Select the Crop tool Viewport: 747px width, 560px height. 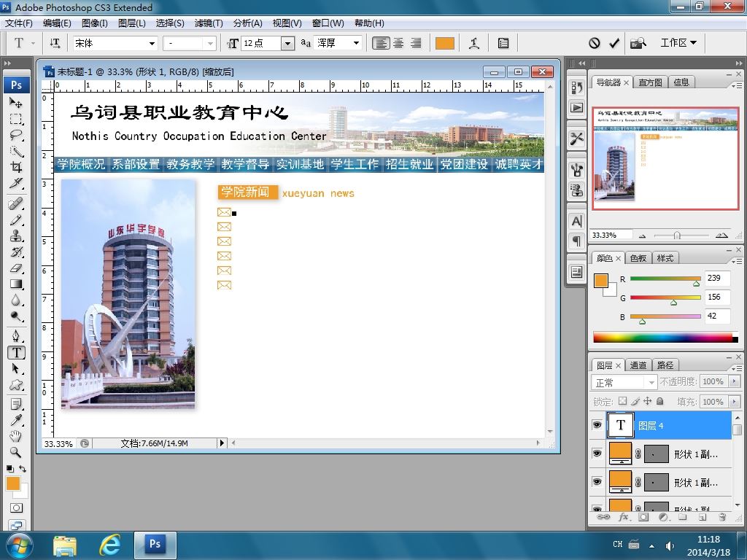[x=16, y=167]
